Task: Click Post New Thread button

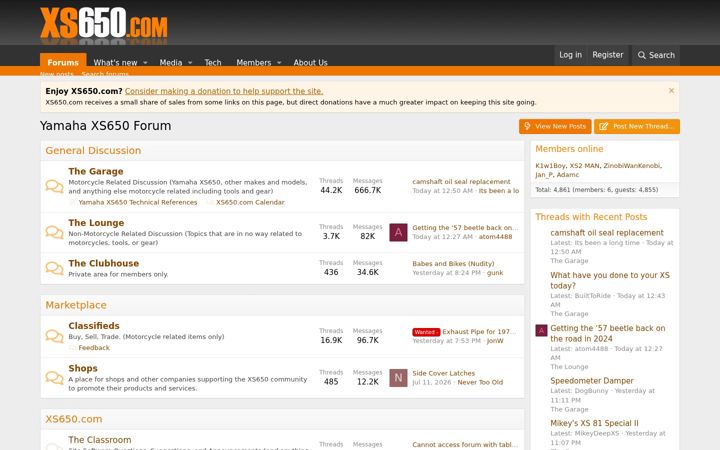Action: pyautogui.click(x=637, y=126)
